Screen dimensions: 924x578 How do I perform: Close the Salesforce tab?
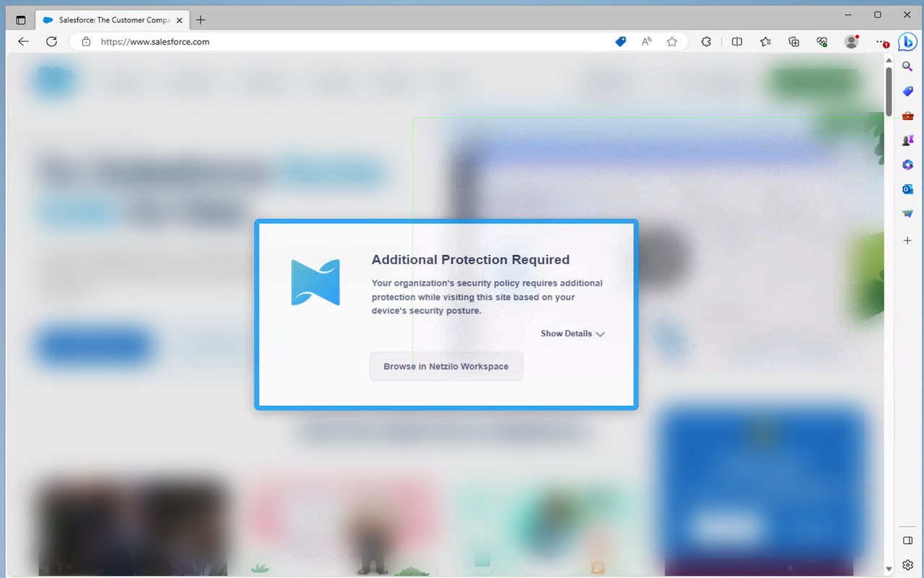180,20
